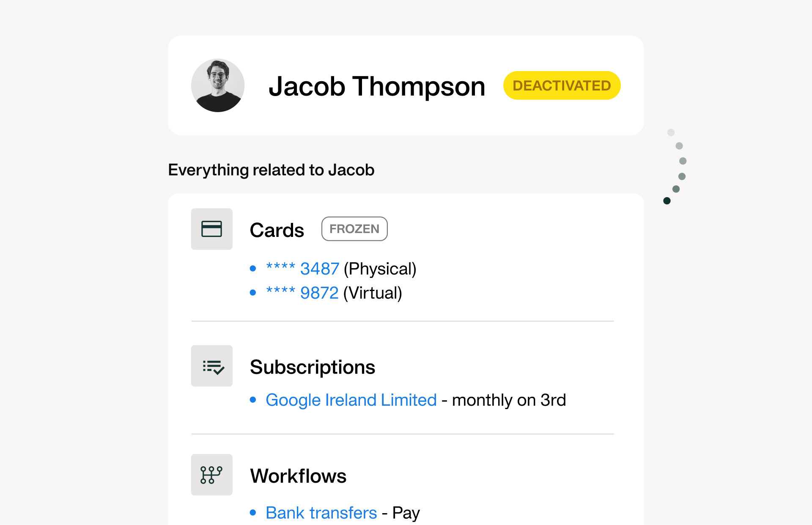Click the 'Everything related to Jacob' heading
This screenshot has width=812, height=525.
click(271, 170)
